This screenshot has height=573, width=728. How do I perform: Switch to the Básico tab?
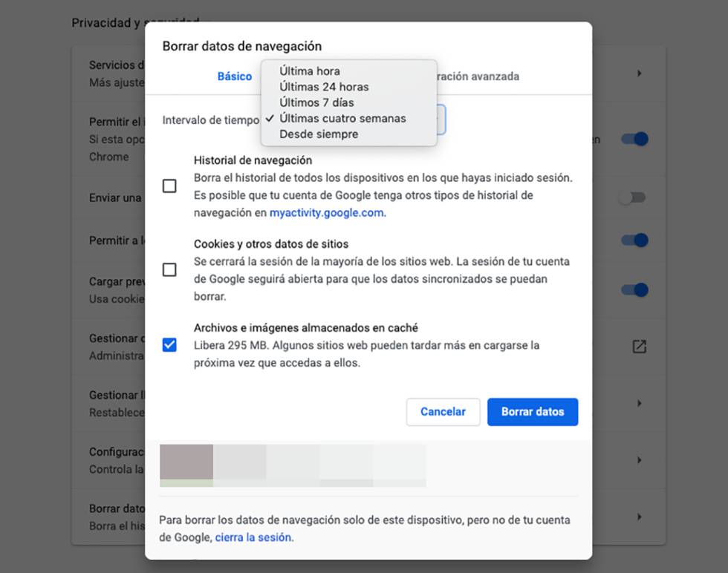pyautogui.click(x=234, y=76)
